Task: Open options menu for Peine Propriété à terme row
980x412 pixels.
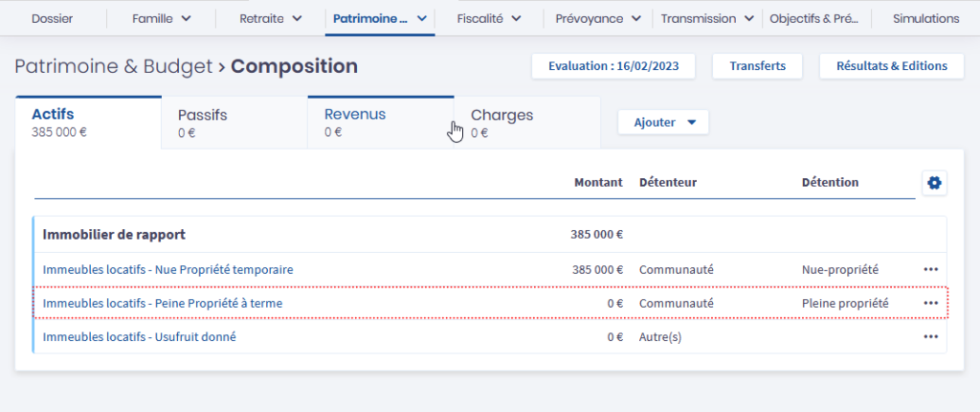Action: 930,303
